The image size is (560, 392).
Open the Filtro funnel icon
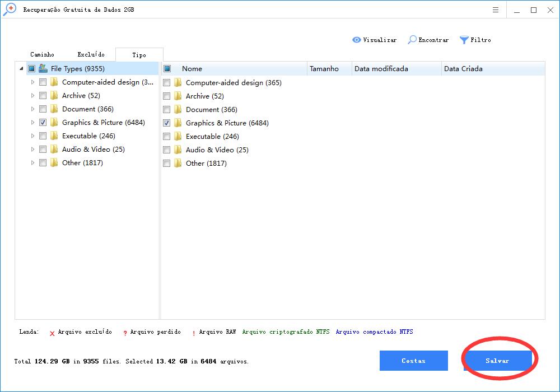(x=464, y=40)
